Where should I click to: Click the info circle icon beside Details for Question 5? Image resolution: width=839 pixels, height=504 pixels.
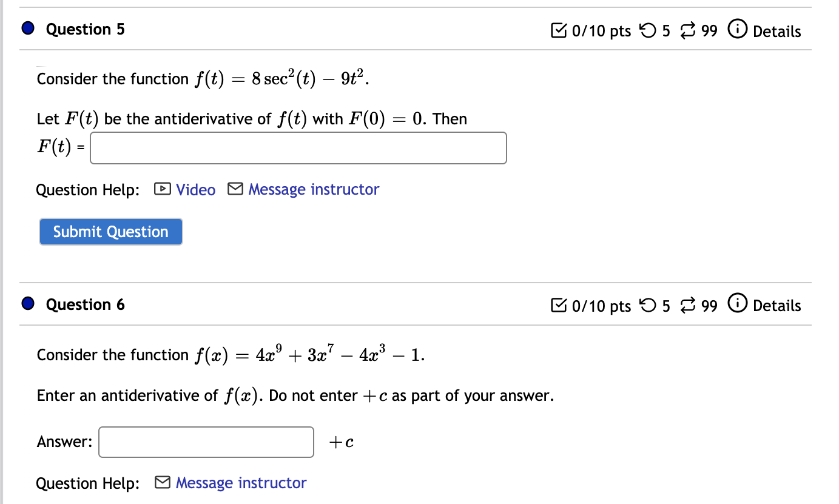pyautogui.click(x=738, y=29)
